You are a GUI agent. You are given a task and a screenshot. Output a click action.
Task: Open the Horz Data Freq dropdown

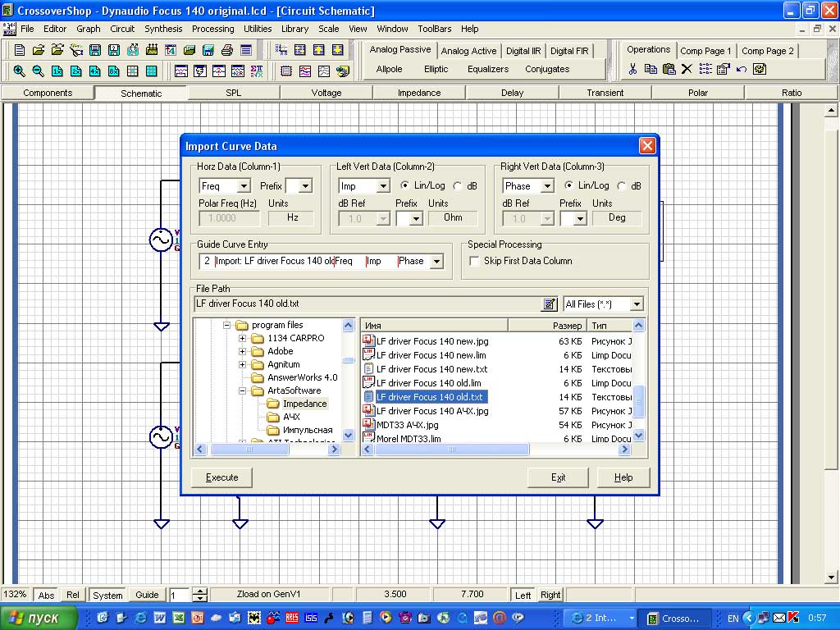click(243, 186)
